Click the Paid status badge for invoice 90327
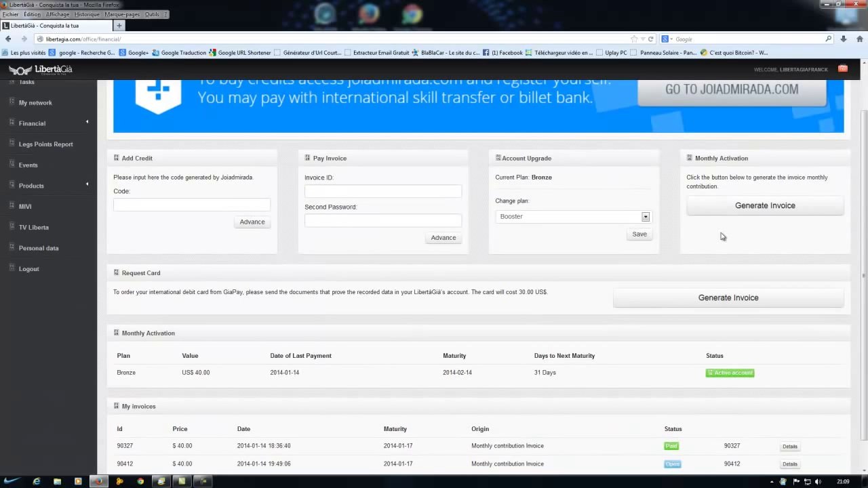This screenshot has height=488, width=868. coord(671,446)
